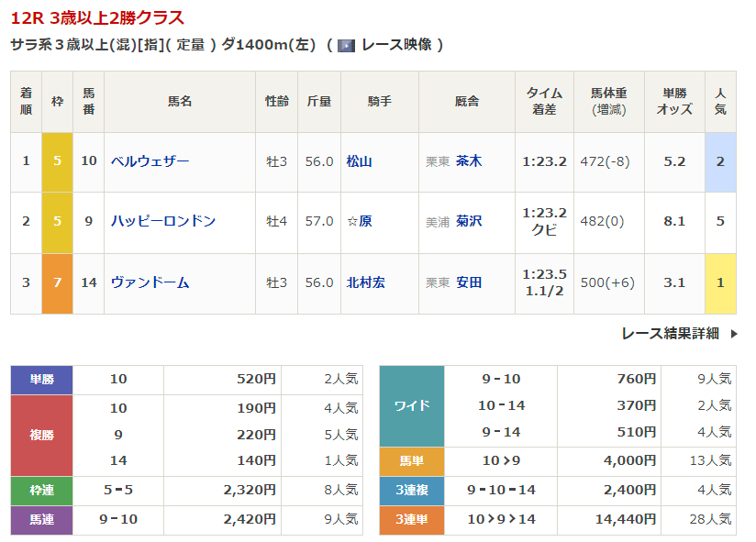Screen dimensions: 756x542
Task: Click the 12R race title heading
Action: (x=97, y=17)
